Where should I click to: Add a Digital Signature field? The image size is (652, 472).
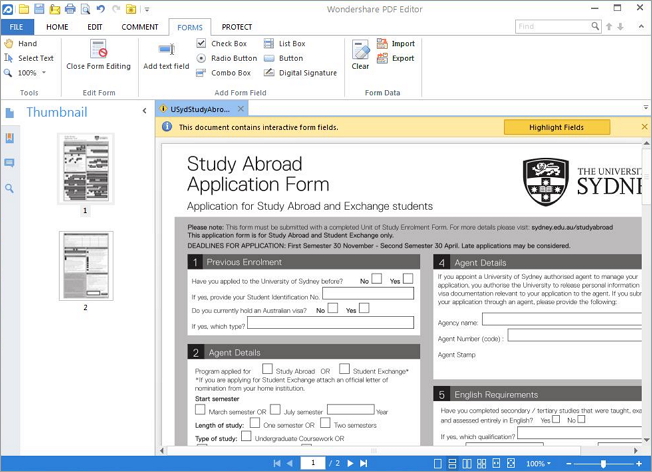(x=300, y=73)
